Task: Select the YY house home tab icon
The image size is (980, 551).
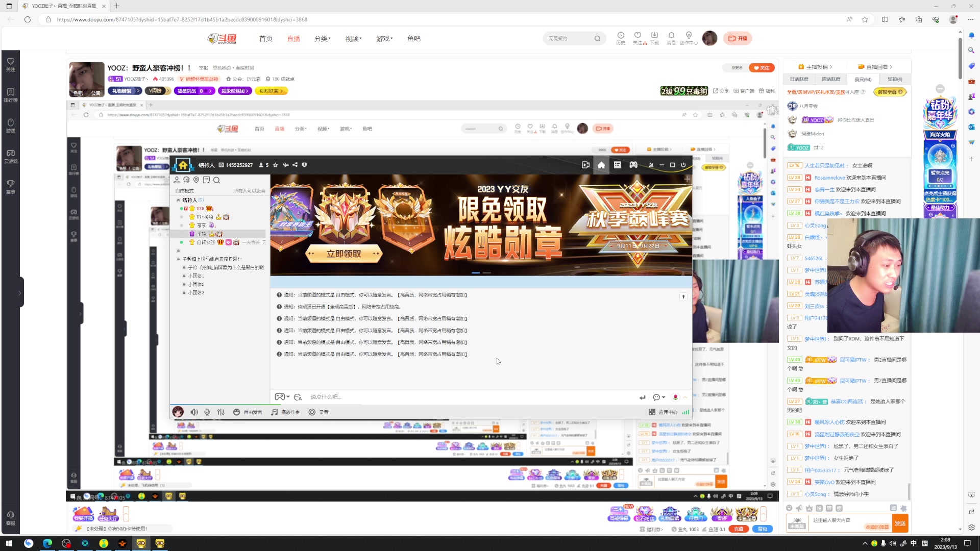Action: click(x=601, y=165)
